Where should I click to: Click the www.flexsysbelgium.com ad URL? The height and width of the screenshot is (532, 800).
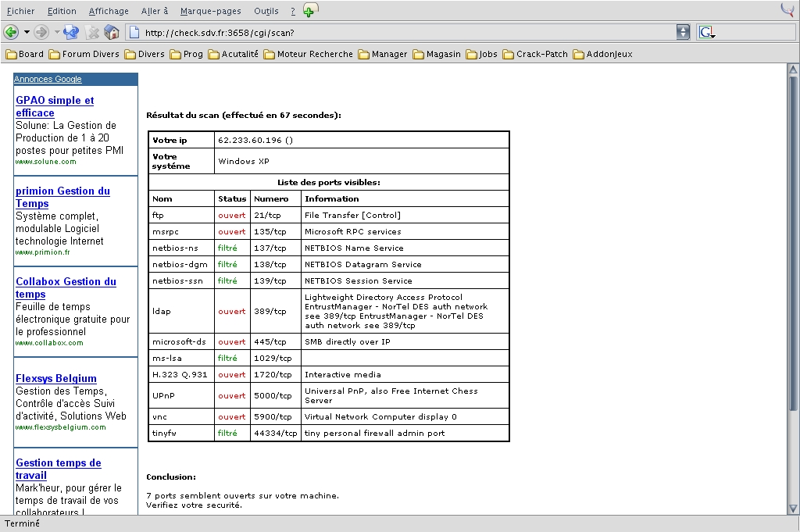(61, 427)
